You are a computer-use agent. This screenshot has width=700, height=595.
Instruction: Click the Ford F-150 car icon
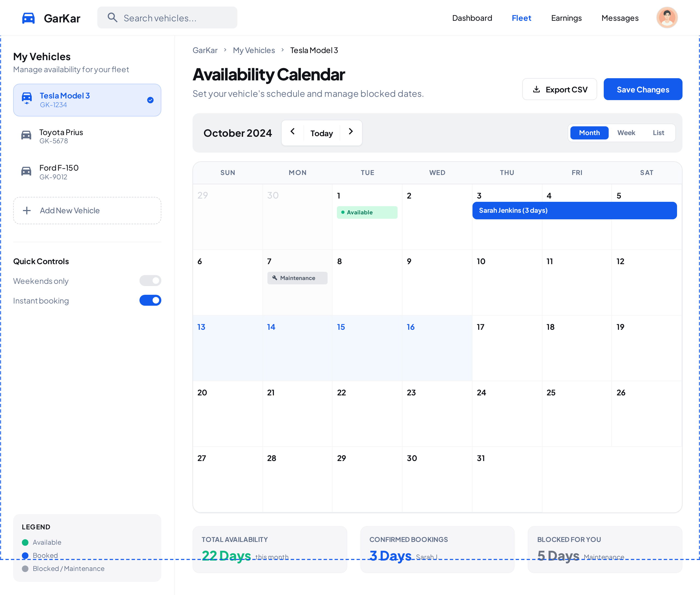coord(26,171)
